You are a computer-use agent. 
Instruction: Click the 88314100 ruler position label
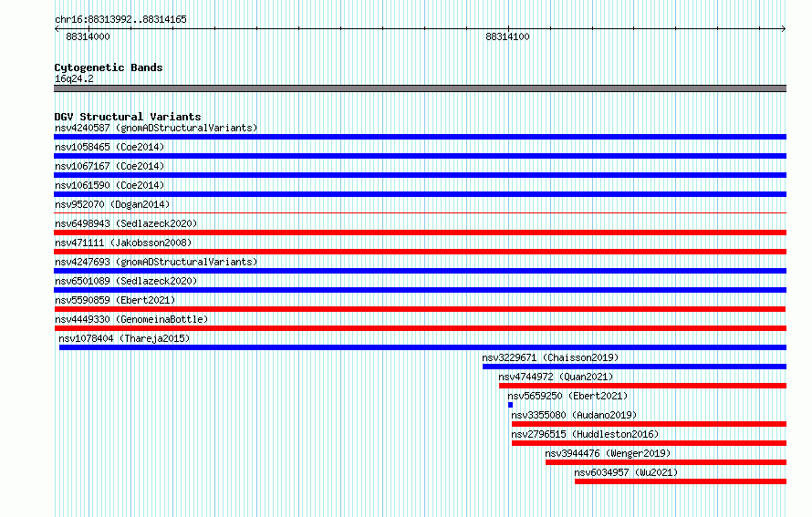pos(507,36)
